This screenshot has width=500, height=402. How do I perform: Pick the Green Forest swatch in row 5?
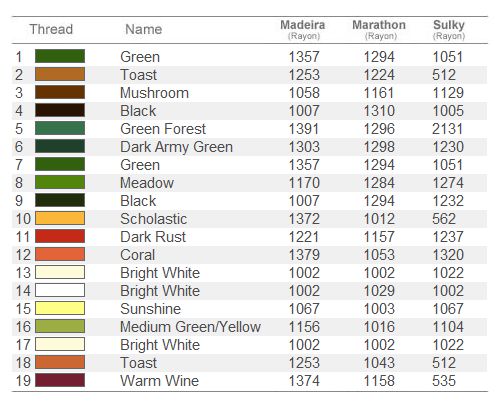pyautogui.click(x=60, y=128)
